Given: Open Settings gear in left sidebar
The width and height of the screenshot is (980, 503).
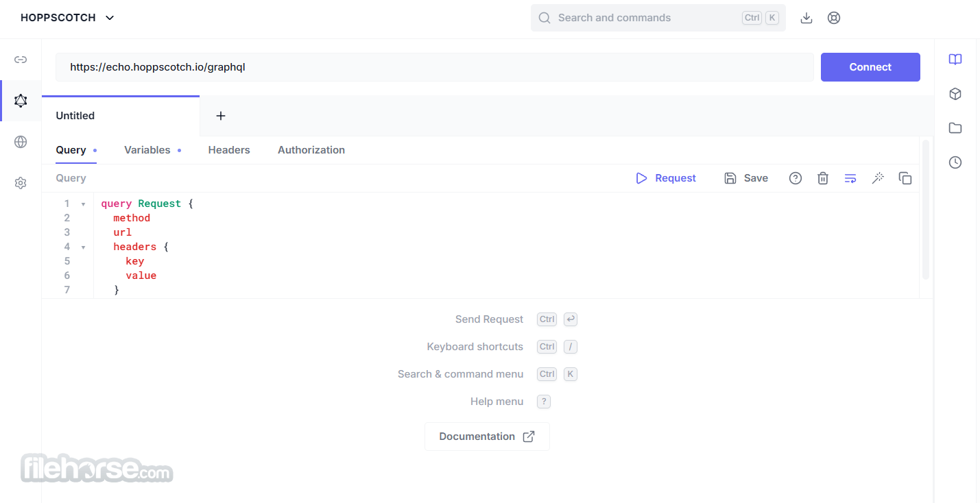Looking at the screenshot, I should [x=21, y=183].
